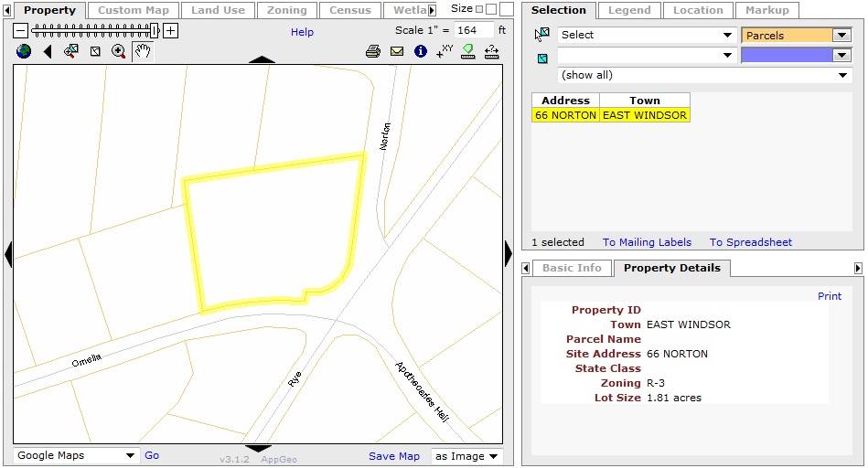Activate the pan hand tool
Image resolution: width=868 pixels, height=468 pixels.
click(x=143, y=51)
